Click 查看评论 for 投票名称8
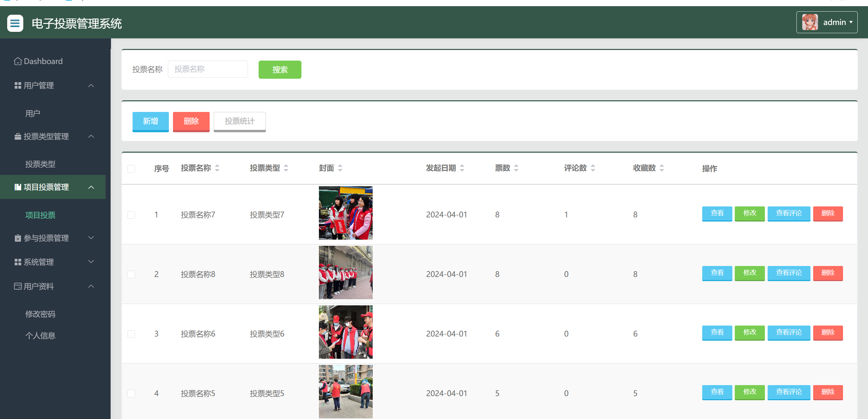The height and width of the screenshot is (419, 868). coord(789,273)
